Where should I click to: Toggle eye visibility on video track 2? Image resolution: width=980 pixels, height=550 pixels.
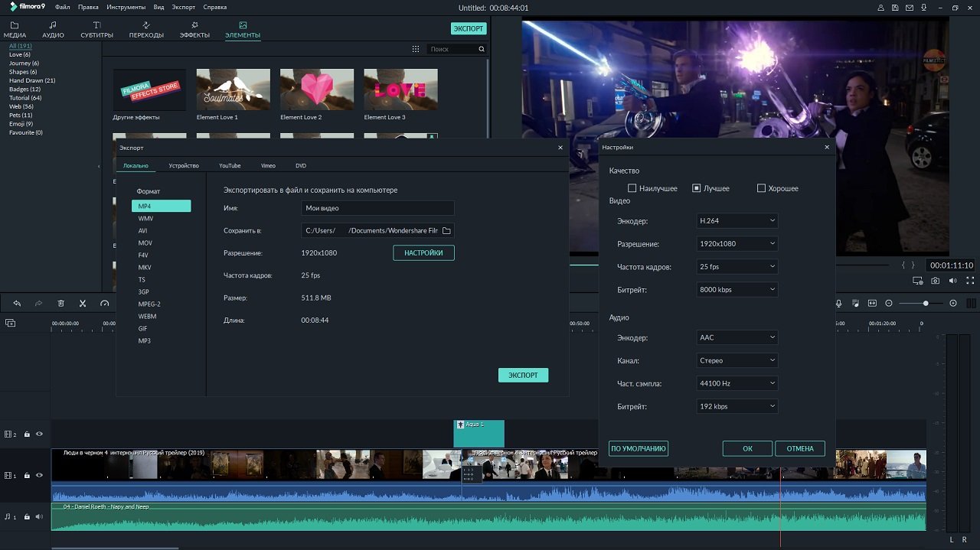point(39,434)
